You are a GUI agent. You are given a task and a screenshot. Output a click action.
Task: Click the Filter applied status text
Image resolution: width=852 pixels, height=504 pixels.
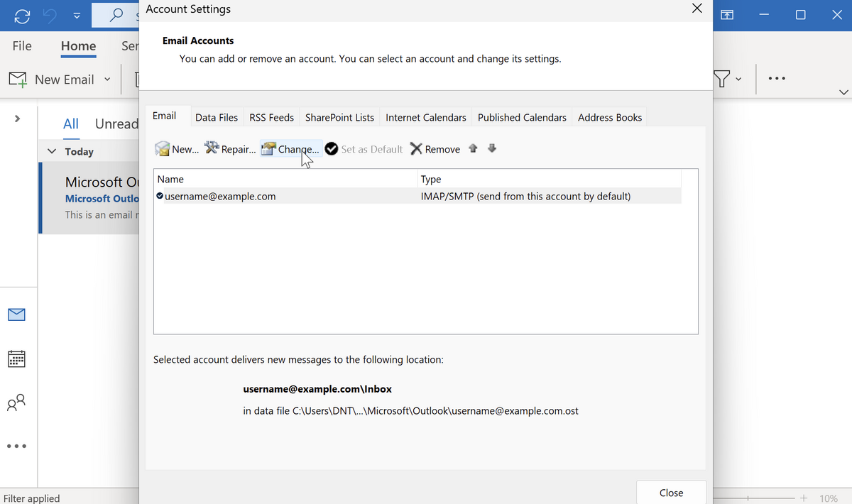pyautogui.click(x=32, y=498)
